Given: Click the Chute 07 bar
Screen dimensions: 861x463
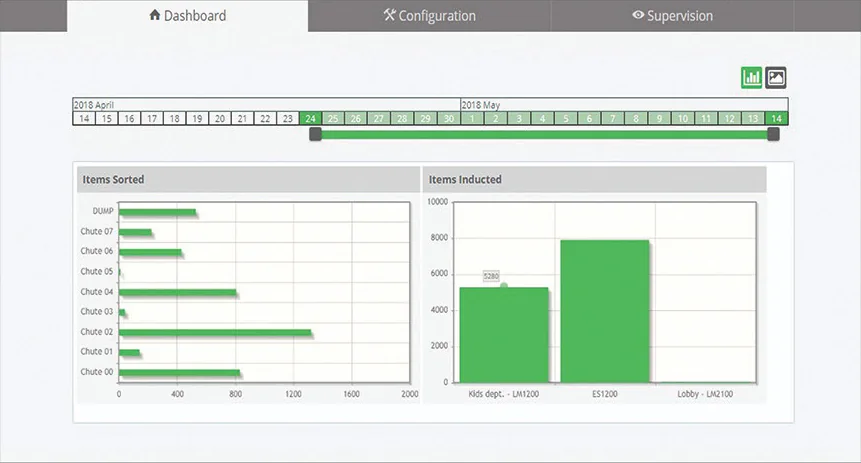Looking at the screenshot, I should [135, 232].
